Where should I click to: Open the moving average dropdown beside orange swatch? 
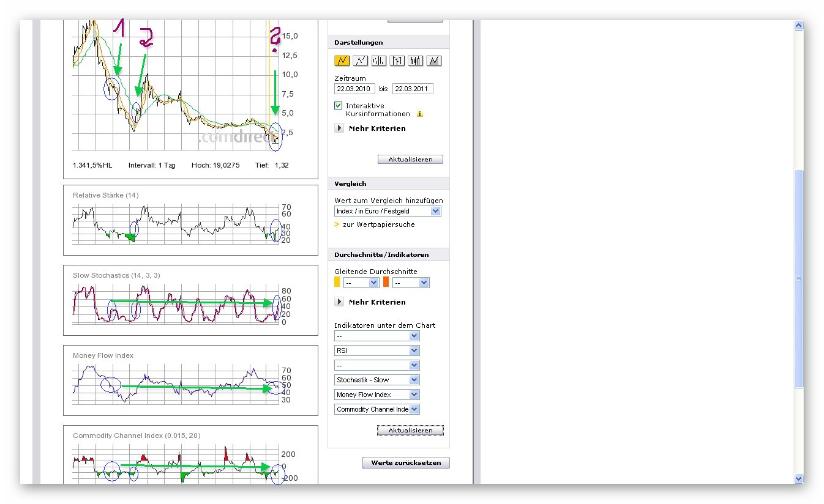[411, 283]
